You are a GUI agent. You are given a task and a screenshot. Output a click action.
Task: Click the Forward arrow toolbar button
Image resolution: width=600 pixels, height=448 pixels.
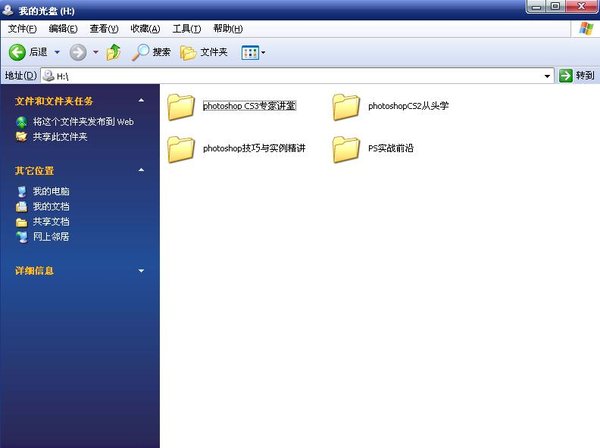coord(78,52)
